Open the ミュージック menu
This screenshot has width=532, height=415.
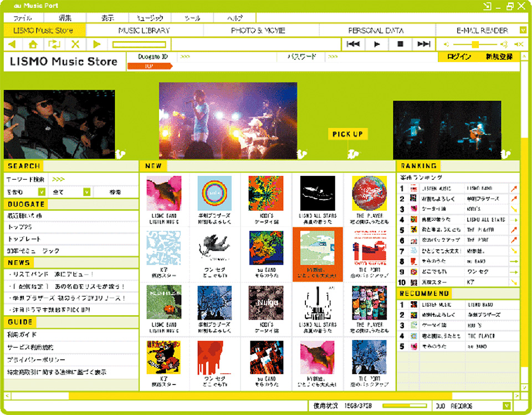pyautogui.click(x=150, y=18)
